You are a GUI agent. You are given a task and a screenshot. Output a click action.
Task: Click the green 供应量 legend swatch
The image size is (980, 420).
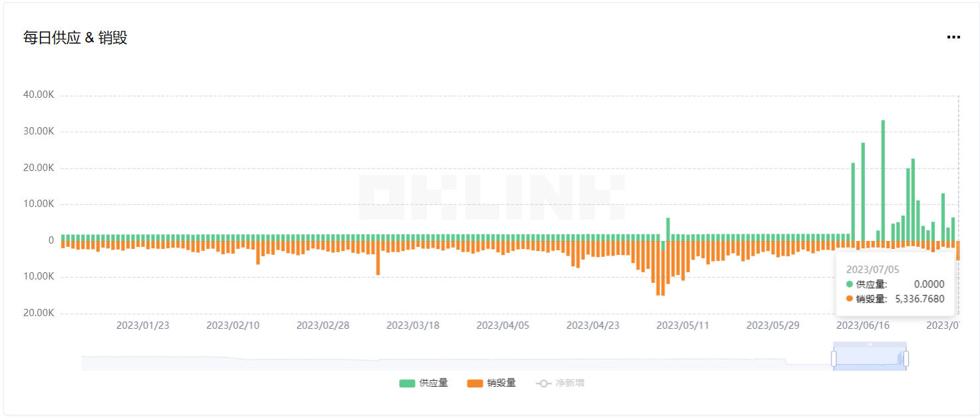406,383
